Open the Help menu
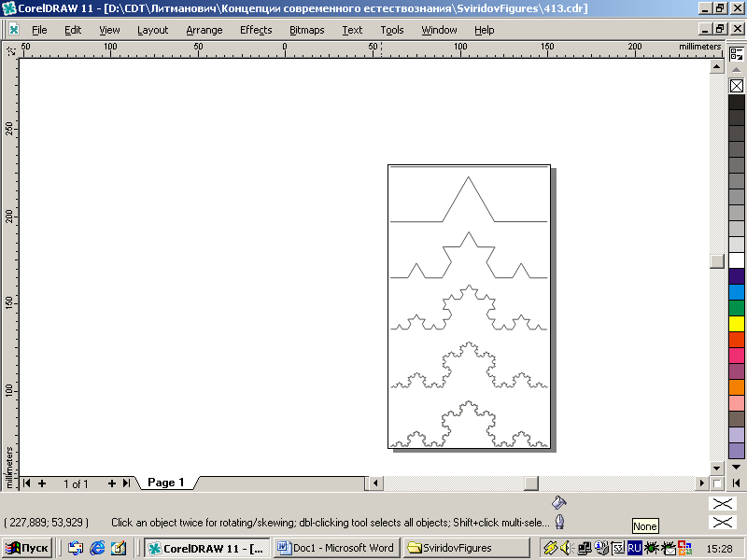Viewport: 747px width, 560px height. click(x=484, y=30)
